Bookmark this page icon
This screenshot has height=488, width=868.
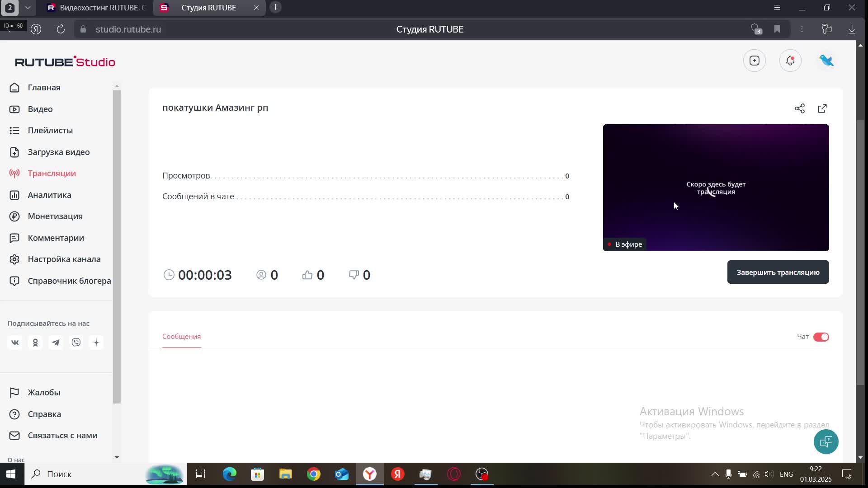click(777, 29)
